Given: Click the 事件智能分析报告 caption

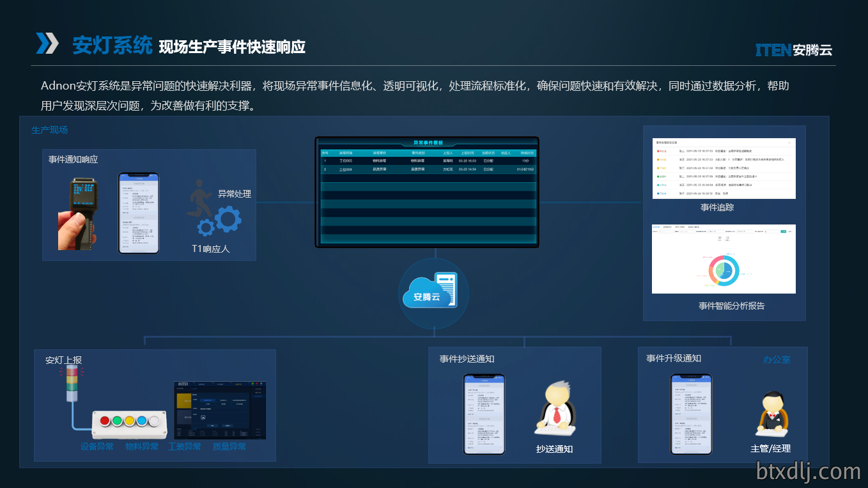Looking at the screenshot, I should [732, 306].
